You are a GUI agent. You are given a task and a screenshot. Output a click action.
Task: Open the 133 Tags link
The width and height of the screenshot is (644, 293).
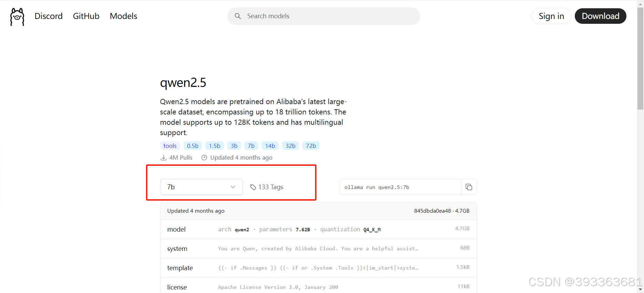click(x=267, y=187)
